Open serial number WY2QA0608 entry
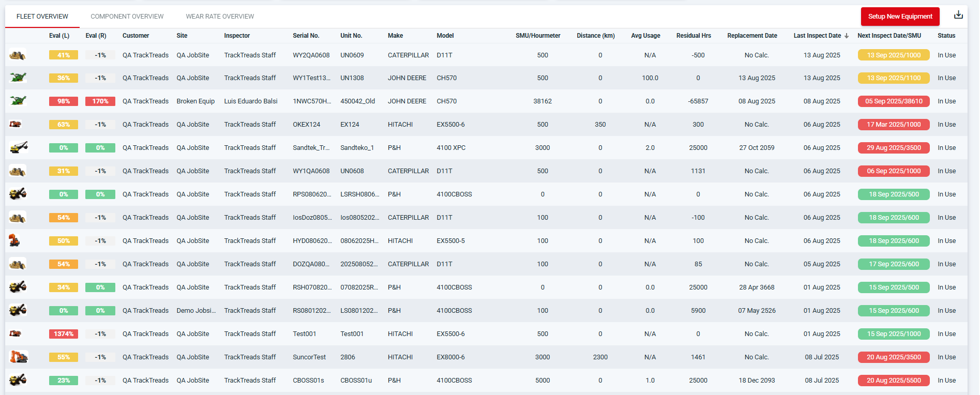The width and height of the screenshot is (980, 395). [311, 55]
